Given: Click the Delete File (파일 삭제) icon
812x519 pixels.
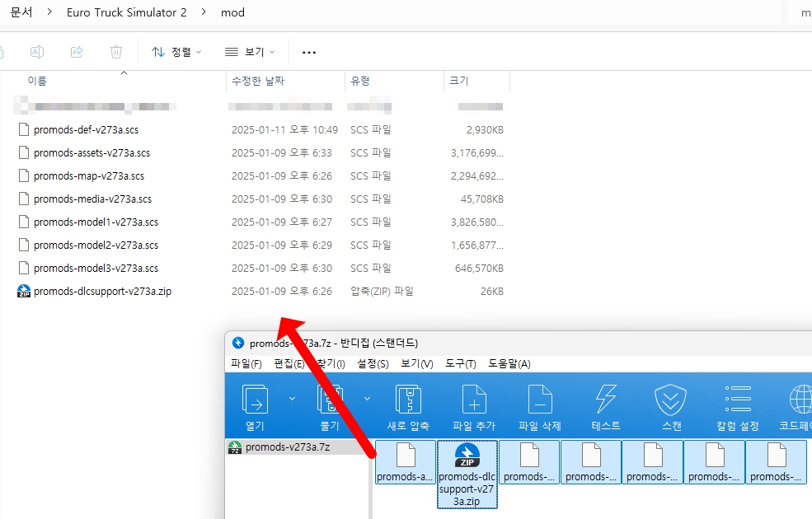Looking at the screenshot, I should pyautogui.click(x=539, y=401).
